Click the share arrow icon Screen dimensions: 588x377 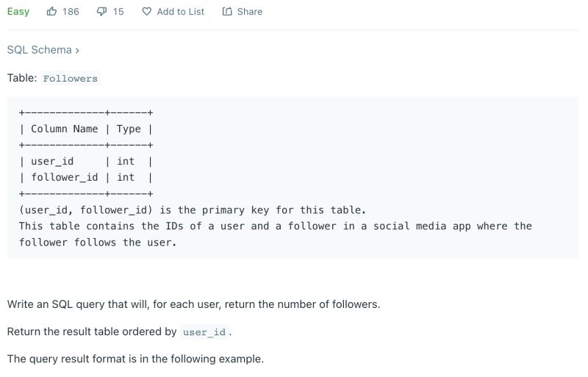coord(227,11)
